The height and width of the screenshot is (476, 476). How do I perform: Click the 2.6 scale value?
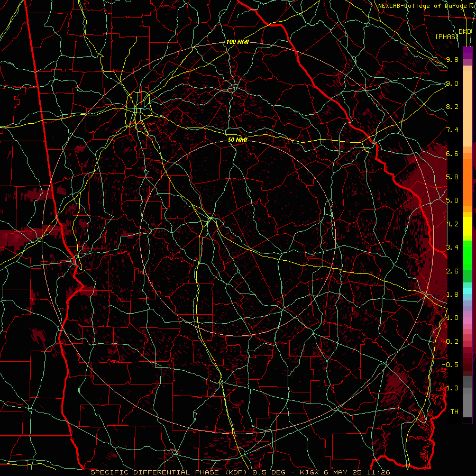[452, 271]
